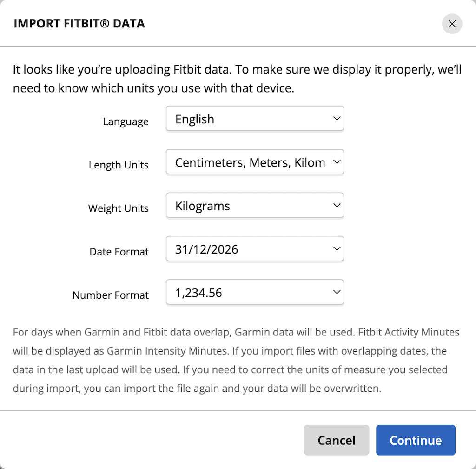Click the Length Units label
The image size is (476, 469).
119,165
